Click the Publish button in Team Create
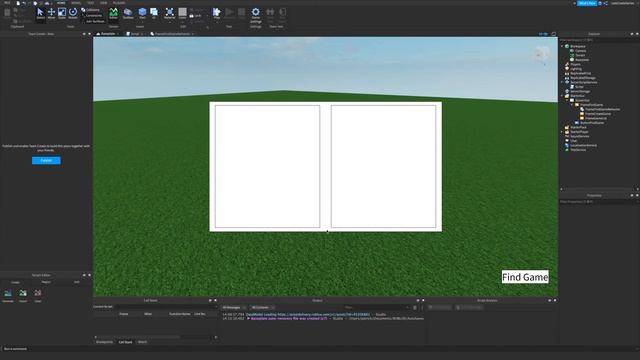 pos(46,160)
